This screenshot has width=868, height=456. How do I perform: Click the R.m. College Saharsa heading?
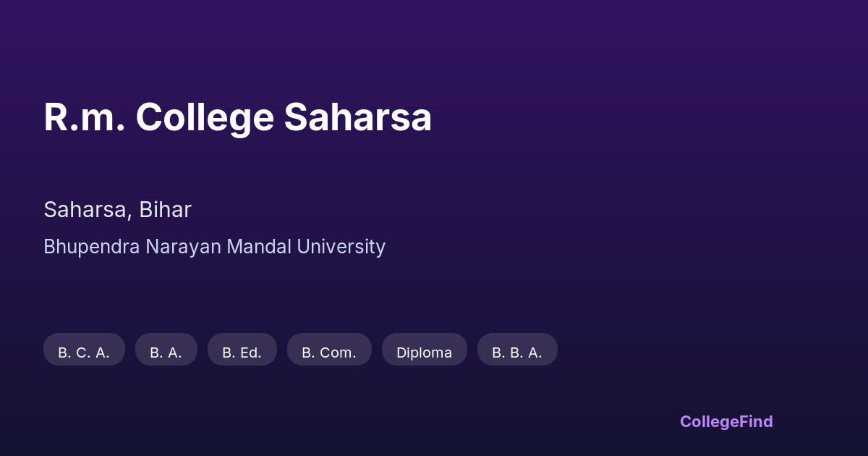coord(237,117)
